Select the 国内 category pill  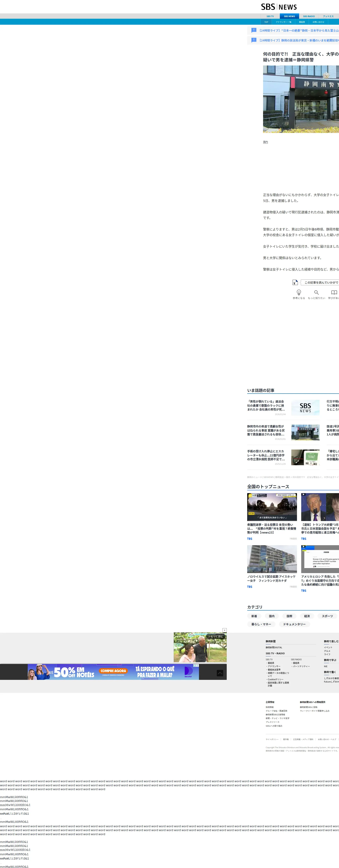[x=272, y=616]
